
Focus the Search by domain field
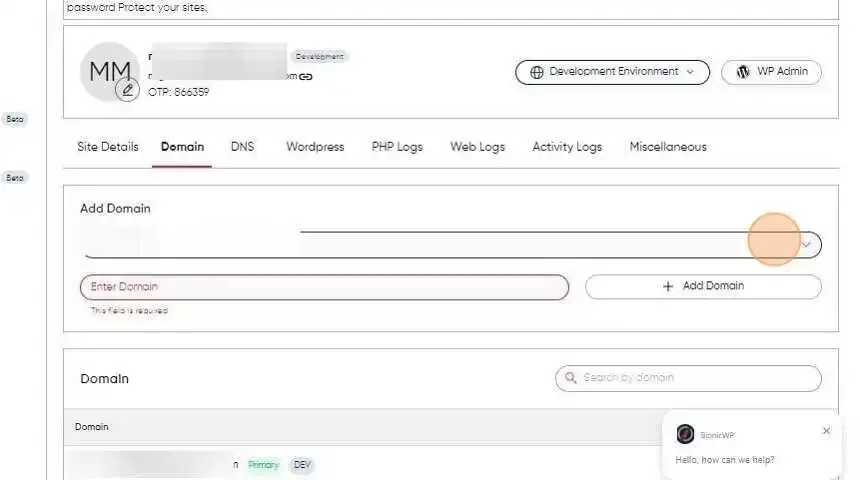click(688, 378)
